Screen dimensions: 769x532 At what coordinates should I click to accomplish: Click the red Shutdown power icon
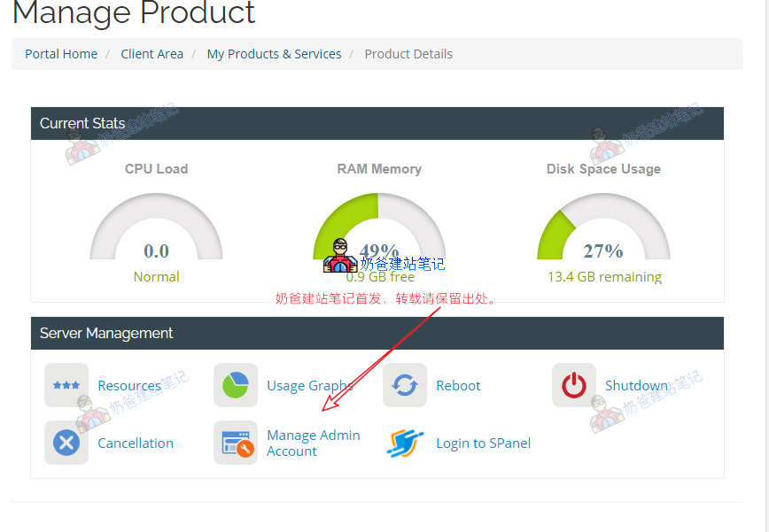click(574, 385)
